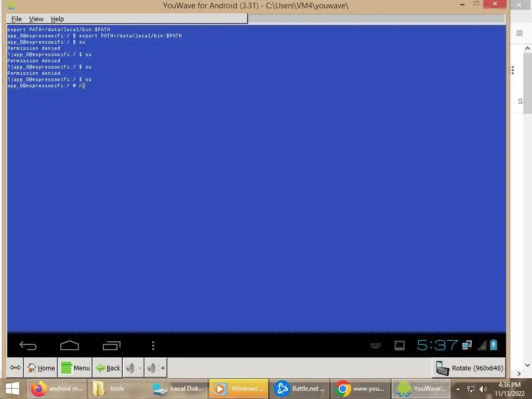Open the View menu in YouWave

(36, 19)
